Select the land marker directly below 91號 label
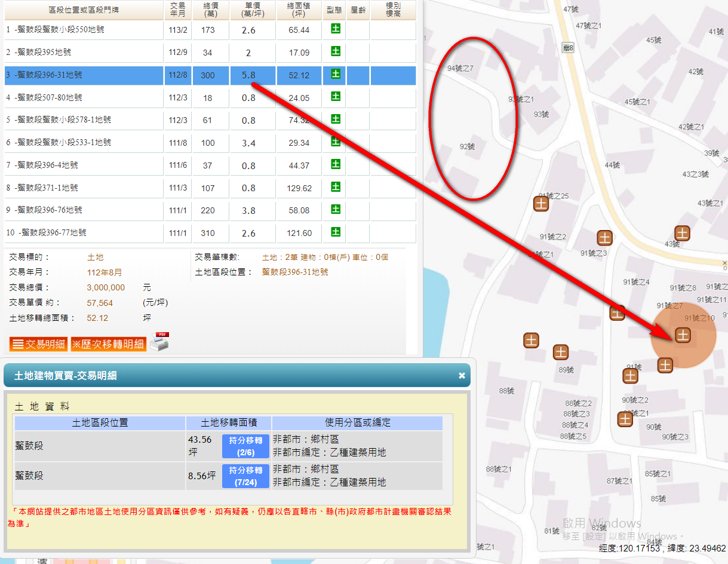The width and height of the screenshot is (728, 564). (x=631, y=376)
